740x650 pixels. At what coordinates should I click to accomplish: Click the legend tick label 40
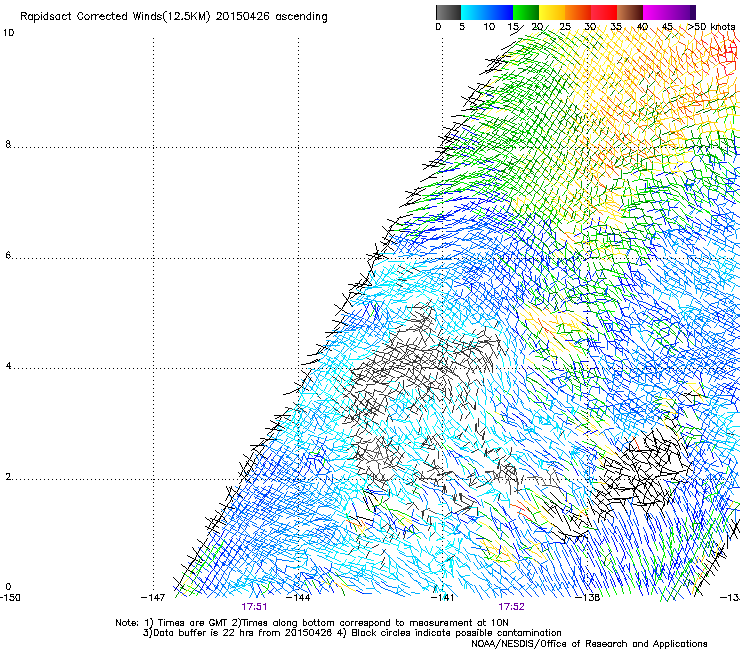642,27
